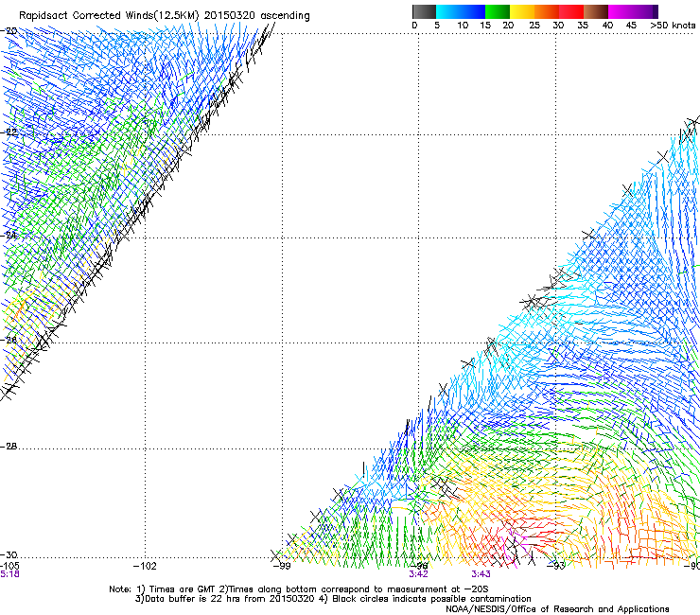Click the cyan 5-10 knots legend segment

(448, 11)
